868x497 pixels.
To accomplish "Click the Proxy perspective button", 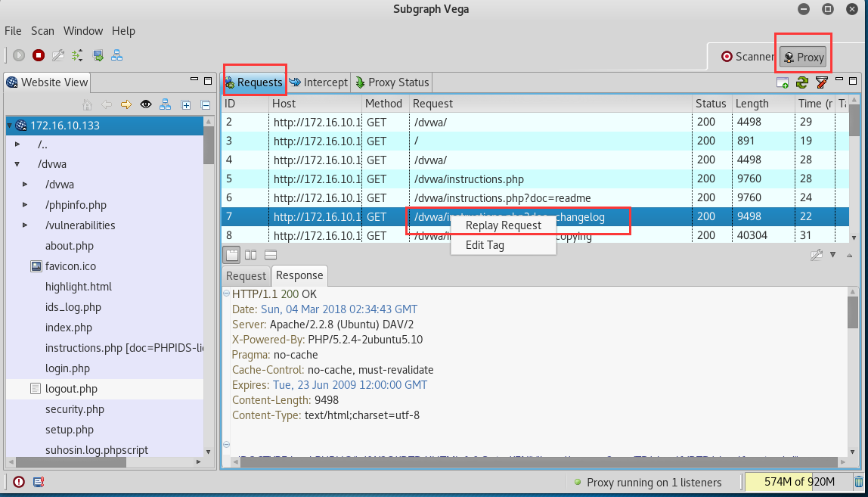I will point(803,57).
